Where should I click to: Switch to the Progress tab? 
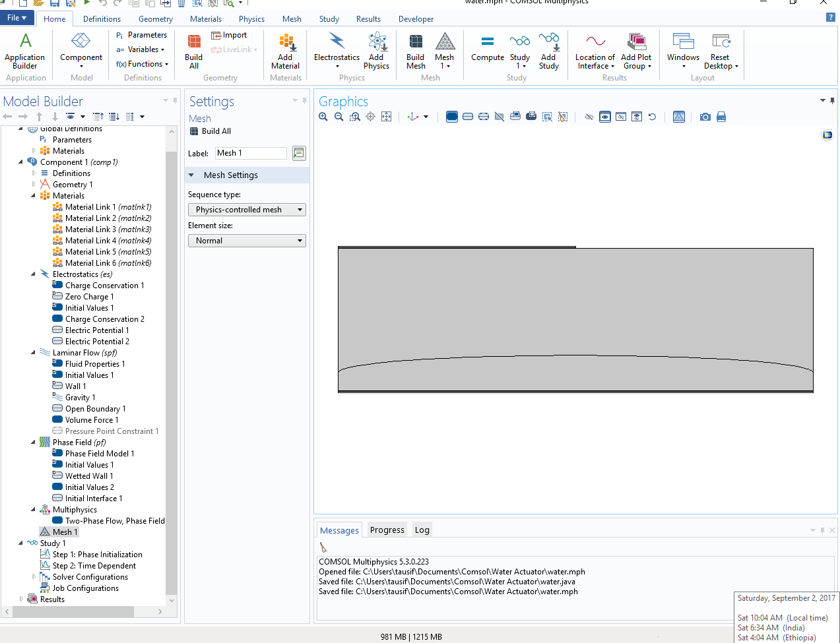point(387,530)
